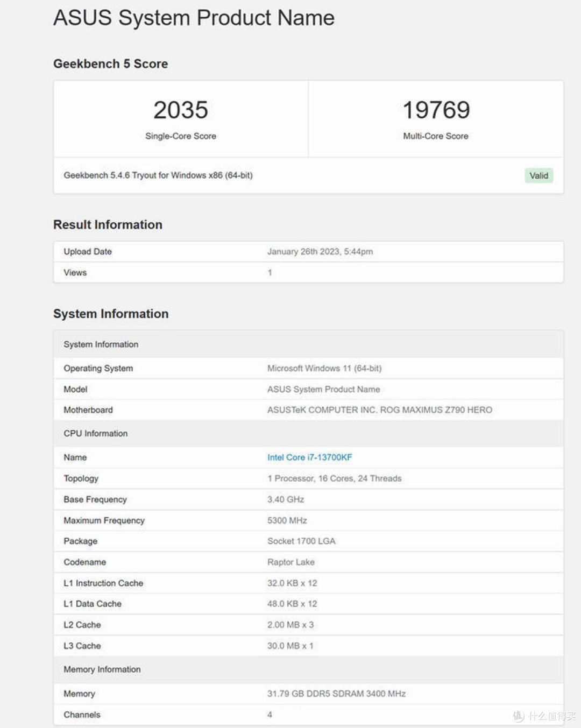Click the Memory Information header row
Viewport: 581px width, 728px height.
(309, 669)
